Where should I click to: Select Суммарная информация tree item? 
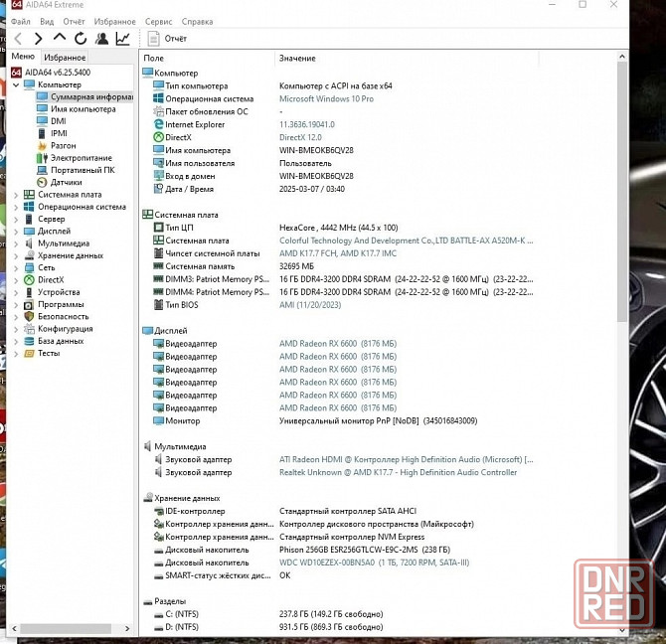[x=84, y=96]
